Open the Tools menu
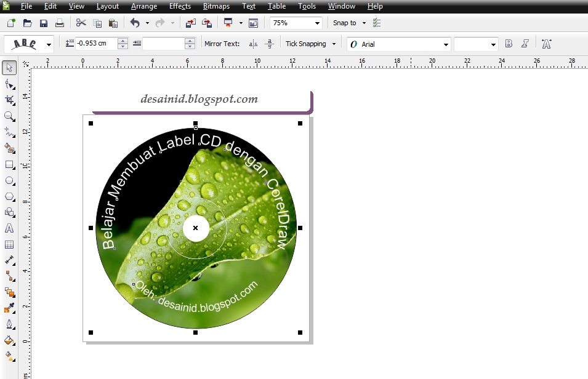The width and height of the screenshot is (588, 379). pyautogui.click(x=307, y=6)
